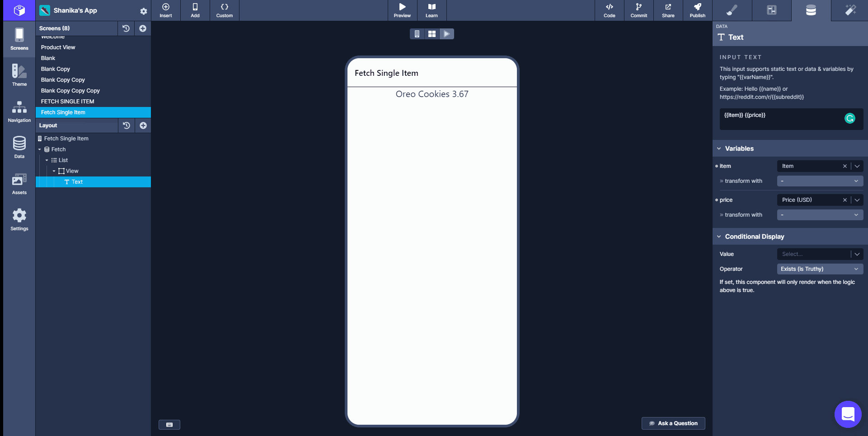This screenshot has width=868, height=436.
Task: Click the Preview button
Action: point(402,10)
